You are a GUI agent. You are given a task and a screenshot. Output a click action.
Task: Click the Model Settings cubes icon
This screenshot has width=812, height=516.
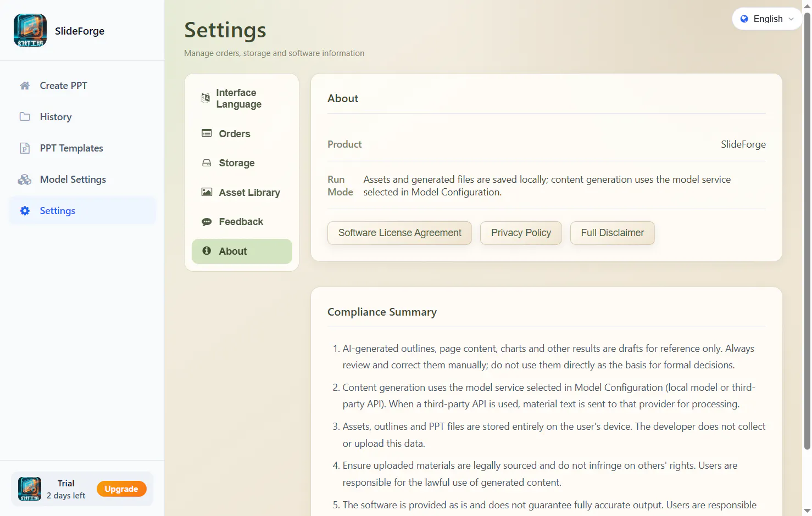pyautogui.click(x=25, y=180)
